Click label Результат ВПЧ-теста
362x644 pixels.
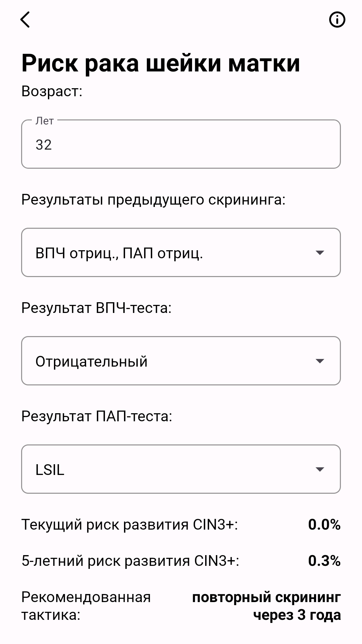97,308
